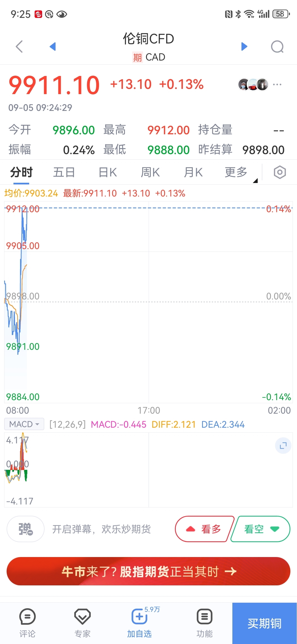The image size is (297, 644).
Task: Vote bearish with 看空 button
Action: 260,529
